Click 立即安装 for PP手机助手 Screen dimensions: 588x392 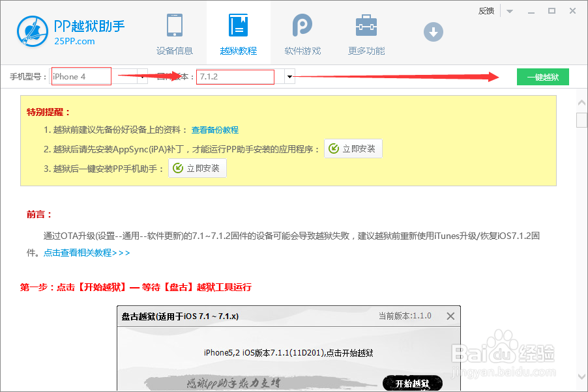(198, 168)
